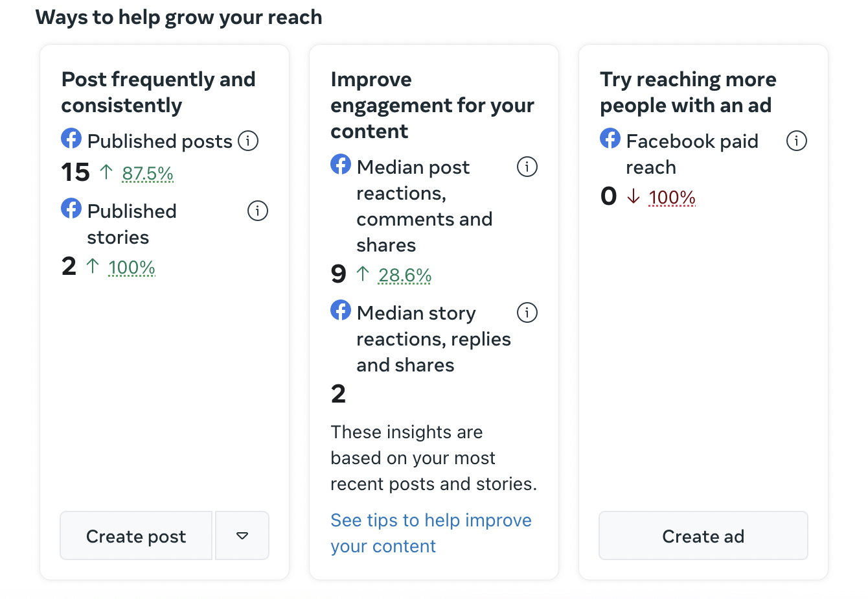Open See tips to help improve content link
This screenshot has height=599, width=868.
[x=431, y=533]
